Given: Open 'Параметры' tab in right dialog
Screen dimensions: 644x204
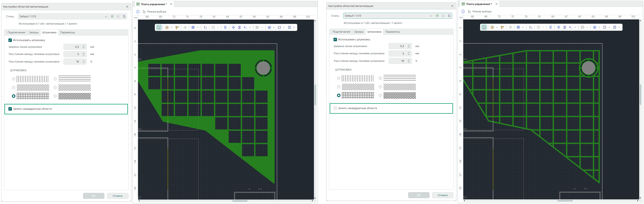Looking at the screenshot, I should [x=392, y=32].
